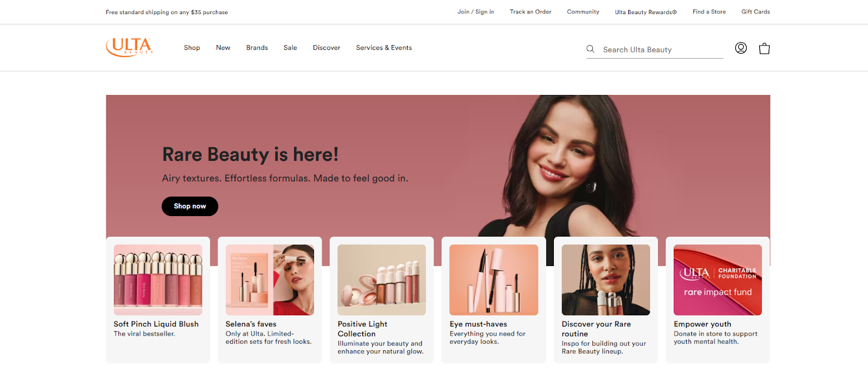The width and height of the screenshot is (868, 379).
Task: Click the Ulta Beauty logo
Action: [x=129, y=47]
